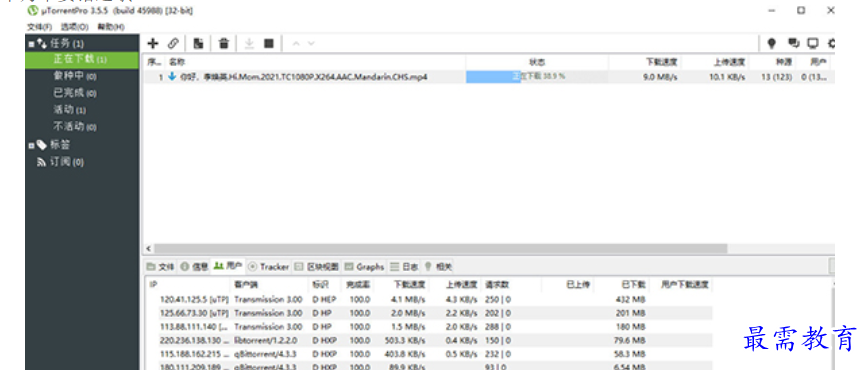The image size is (865, 370).
Task: Click the Add Torrent plus icon
Action: pos(153,43)
